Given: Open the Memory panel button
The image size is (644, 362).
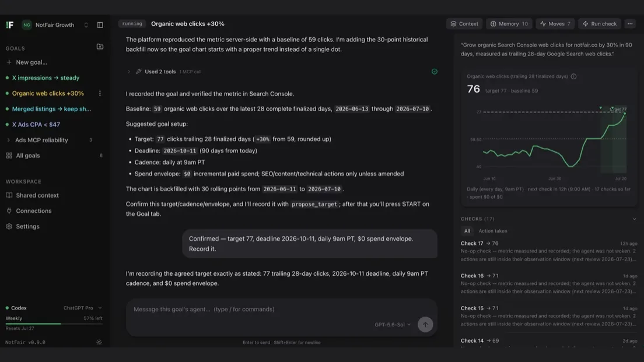Looking at the screenshot, I should pos(509,24).
